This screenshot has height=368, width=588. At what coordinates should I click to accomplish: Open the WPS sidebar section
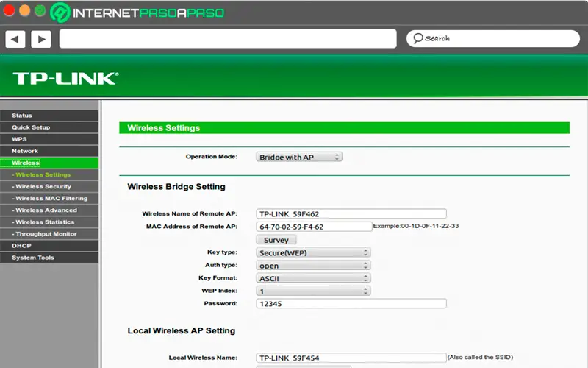[49, 139]
